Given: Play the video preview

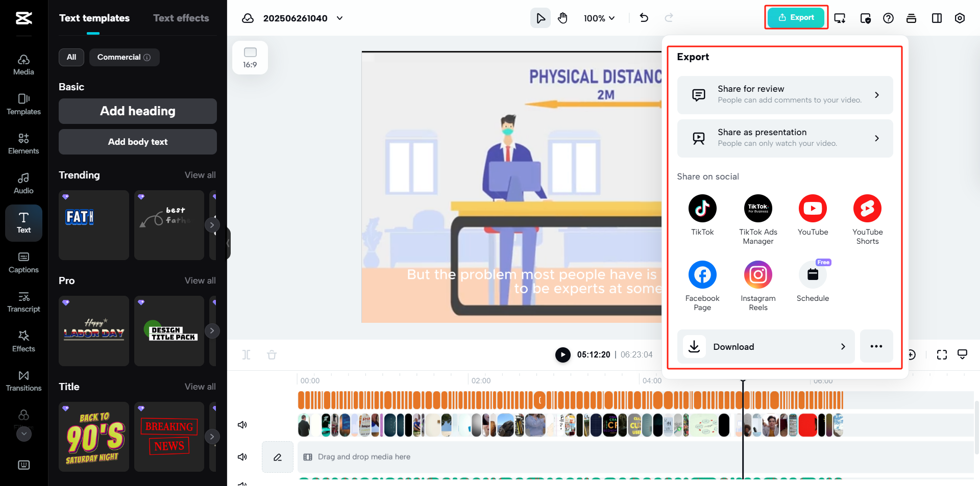Looking at the screenshot, I should tap(562, 354).
